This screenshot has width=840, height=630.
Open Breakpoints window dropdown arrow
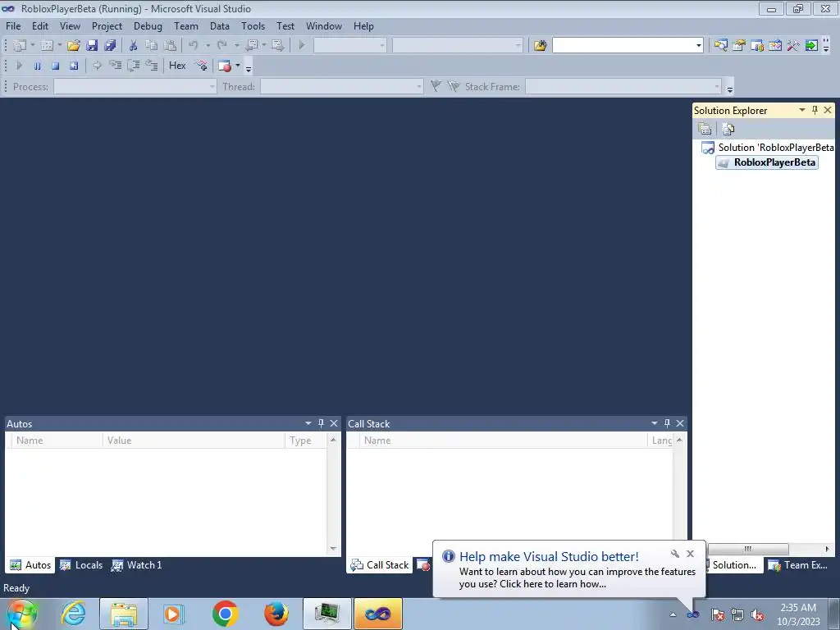[238, 66]
